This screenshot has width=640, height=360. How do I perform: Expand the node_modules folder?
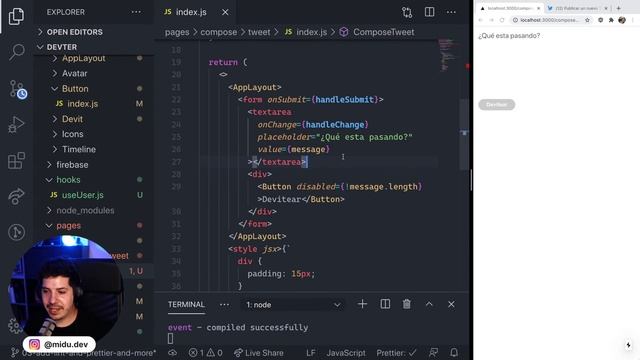85,210
